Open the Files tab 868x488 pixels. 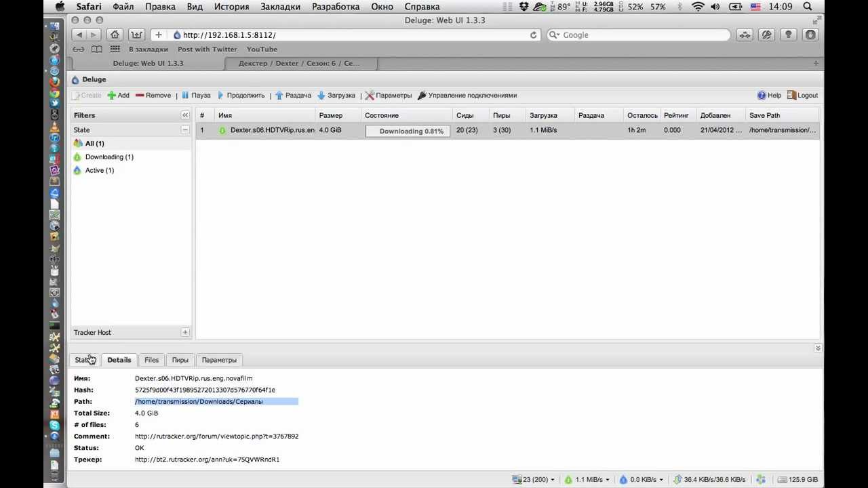(x=151, y=360)
